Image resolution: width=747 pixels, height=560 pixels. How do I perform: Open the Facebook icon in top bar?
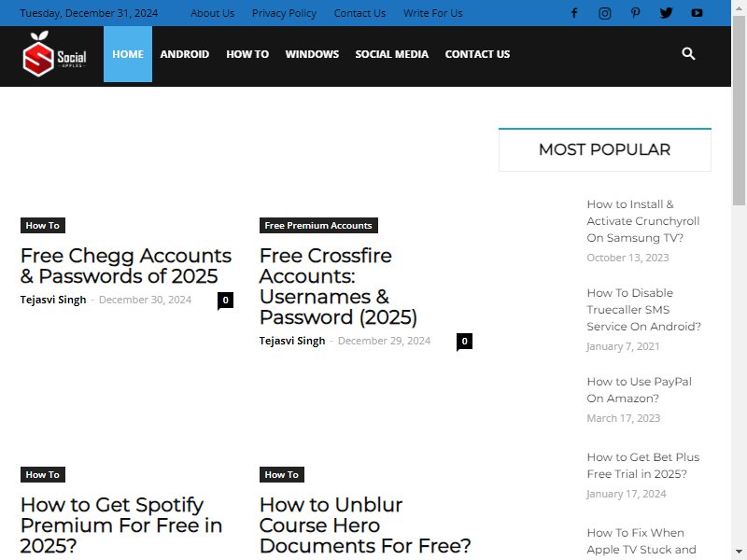pyautogui.click(x=574, y=13)
